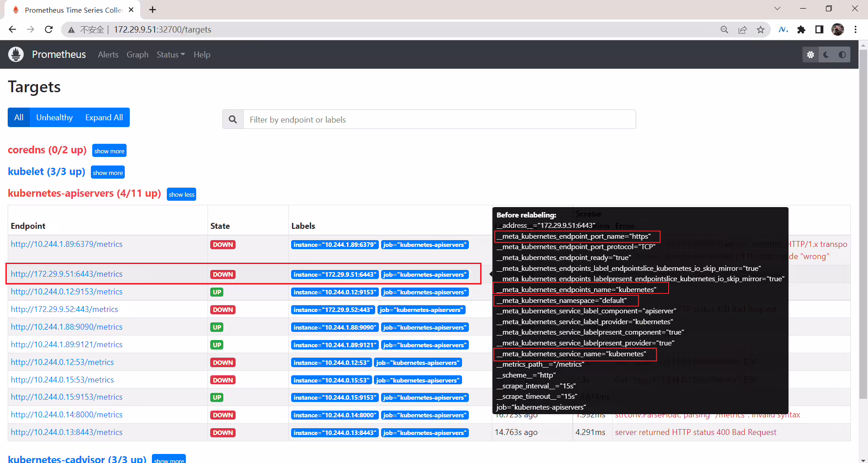Image resolution: width=868 pixels, height=463 pixels.
Task: Open the Graph page
Action: pos(137,54)
